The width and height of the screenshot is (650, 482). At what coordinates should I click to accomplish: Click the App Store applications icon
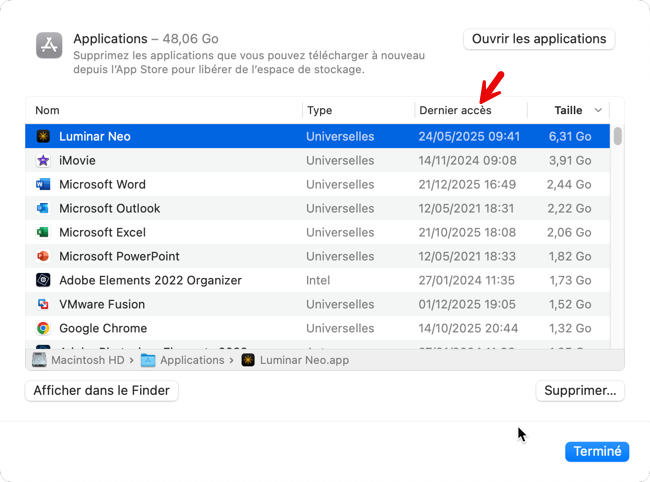point(49,45)
